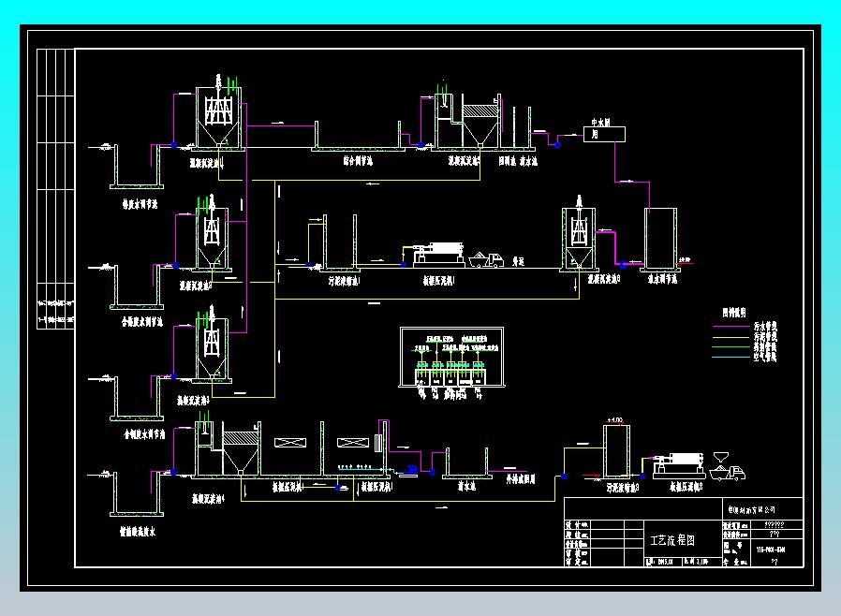Click the 污泥浓缩池1 label

pos(345,281)
